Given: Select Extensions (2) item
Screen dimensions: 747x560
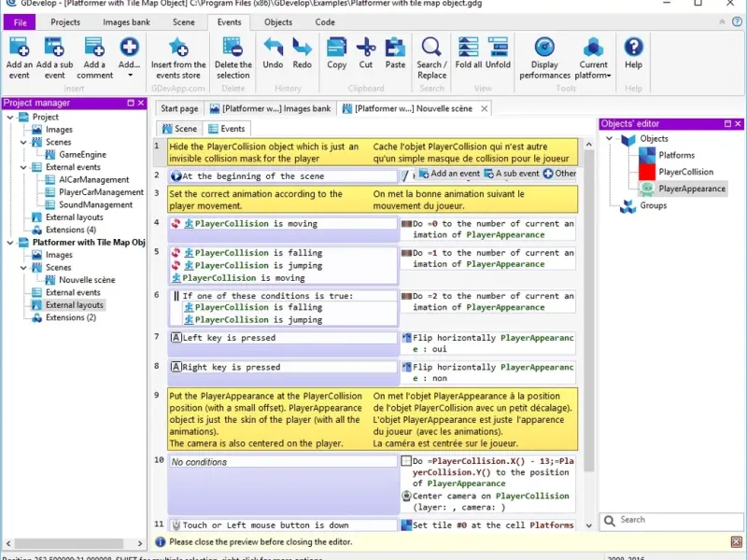Looking at the screenshot, I should coord(71,317).
